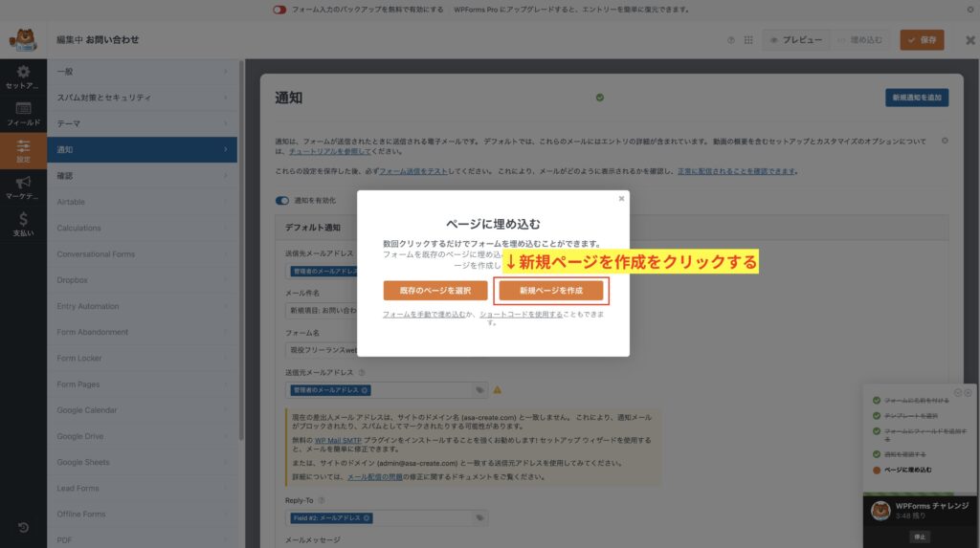Toggle the form backup switch in top banner
Viewport: 980px width, 548px height.
(x=279, y=10)
